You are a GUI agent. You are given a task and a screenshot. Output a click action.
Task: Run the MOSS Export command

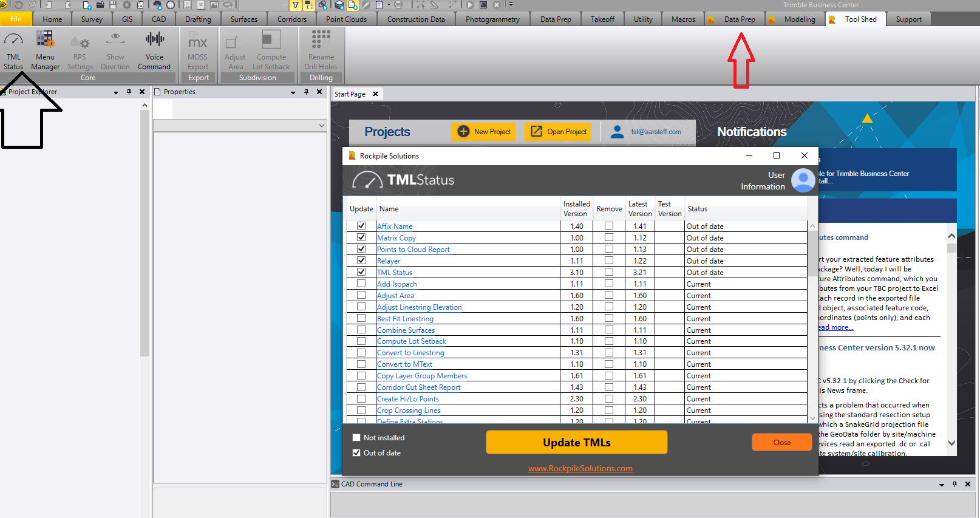pyautogui.click(x=198, y=51)
